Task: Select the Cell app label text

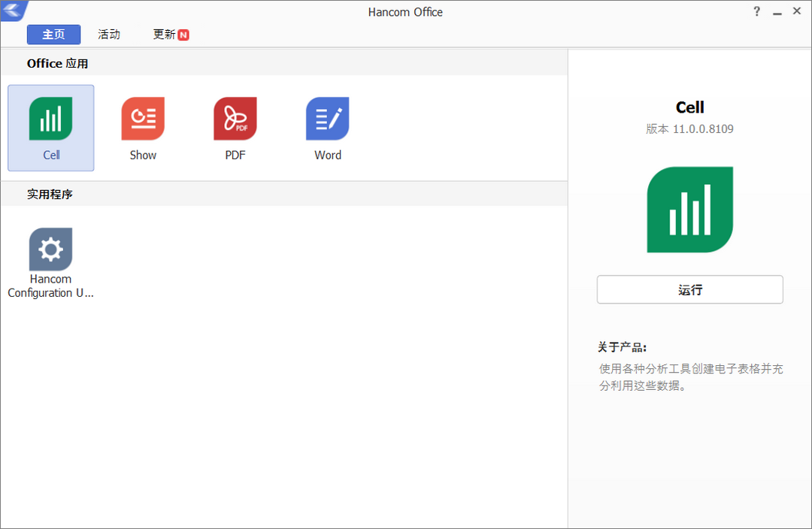Action: 50,155
